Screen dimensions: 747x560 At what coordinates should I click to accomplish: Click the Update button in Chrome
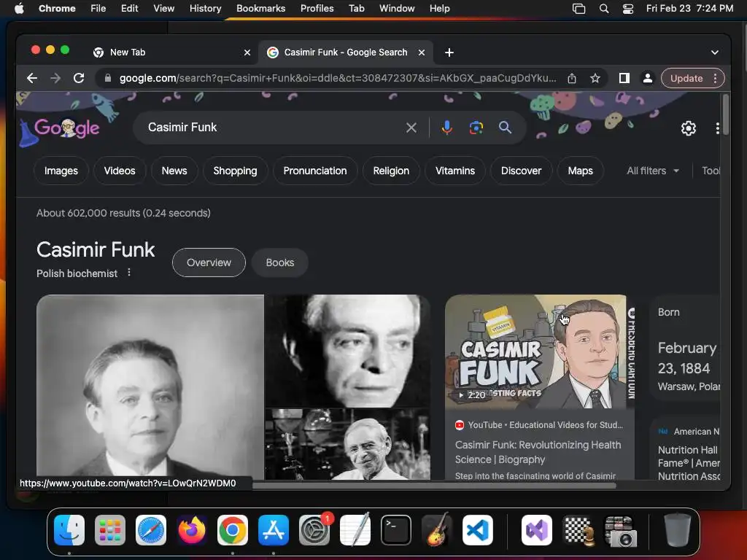click(686, 78)
